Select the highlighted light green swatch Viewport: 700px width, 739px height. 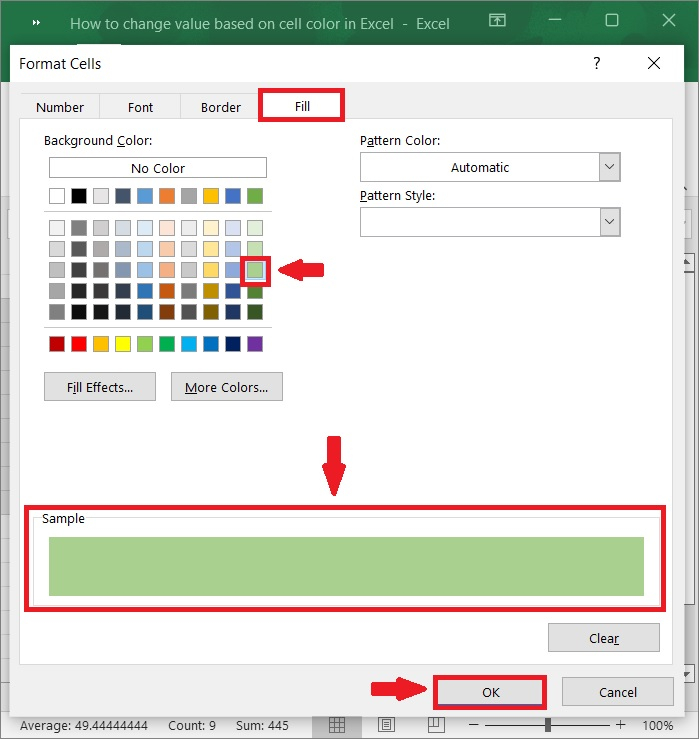(x=255, y=271)
